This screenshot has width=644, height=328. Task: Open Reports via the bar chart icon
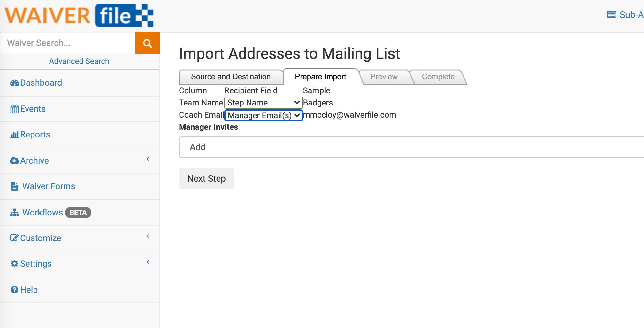[x=14, y=134]
